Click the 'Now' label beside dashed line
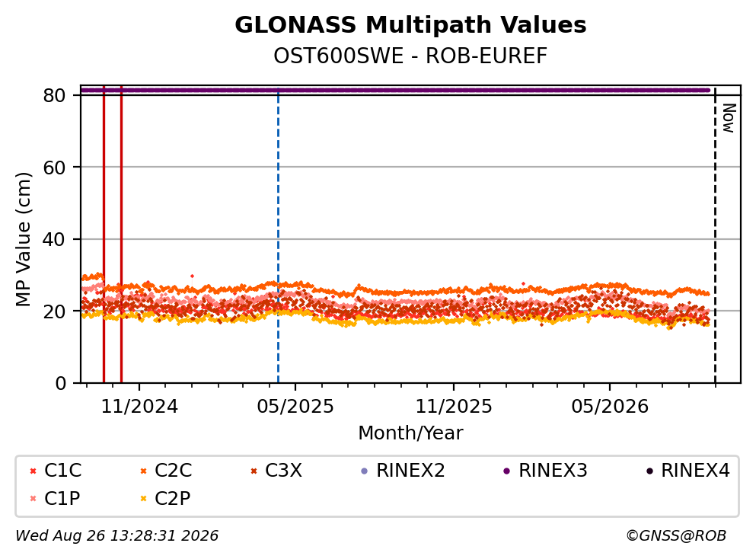 click(x=729, y=118)
